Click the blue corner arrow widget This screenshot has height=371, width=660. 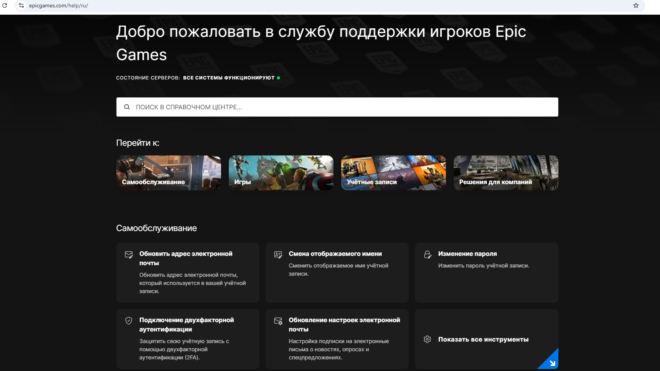(549, 360)
